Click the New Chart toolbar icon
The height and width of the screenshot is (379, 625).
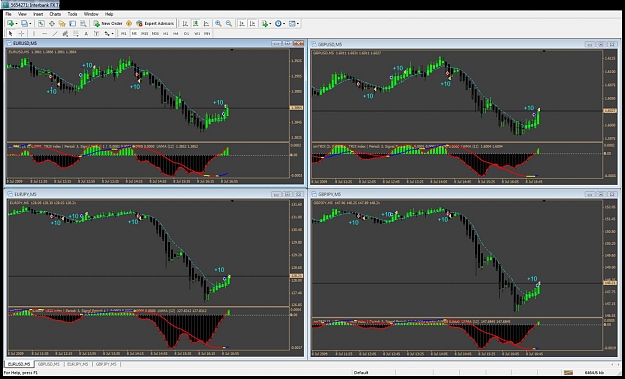tap(10, 24)
